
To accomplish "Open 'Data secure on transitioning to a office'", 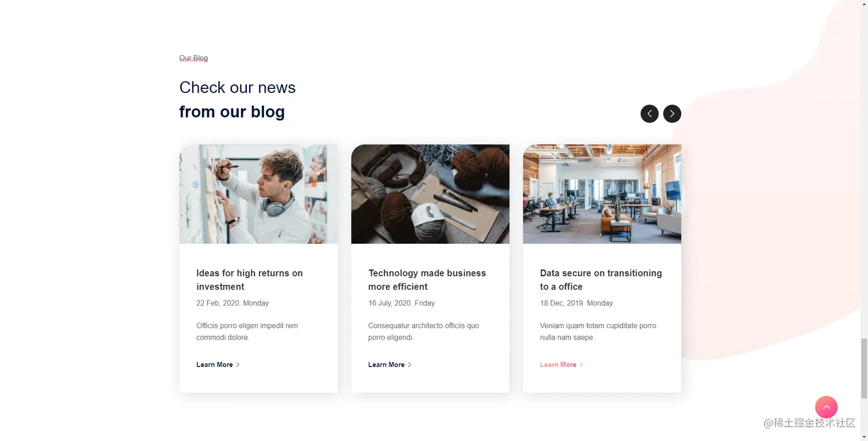I will (x=600, y=280).
